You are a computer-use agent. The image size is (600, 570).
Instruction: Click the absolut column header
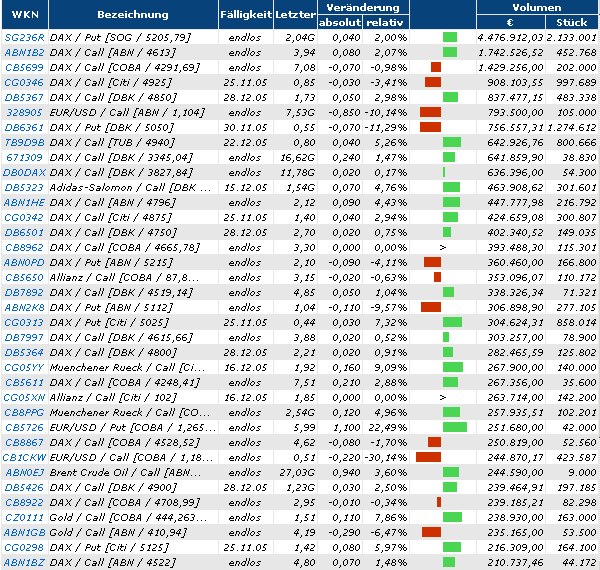340,22
